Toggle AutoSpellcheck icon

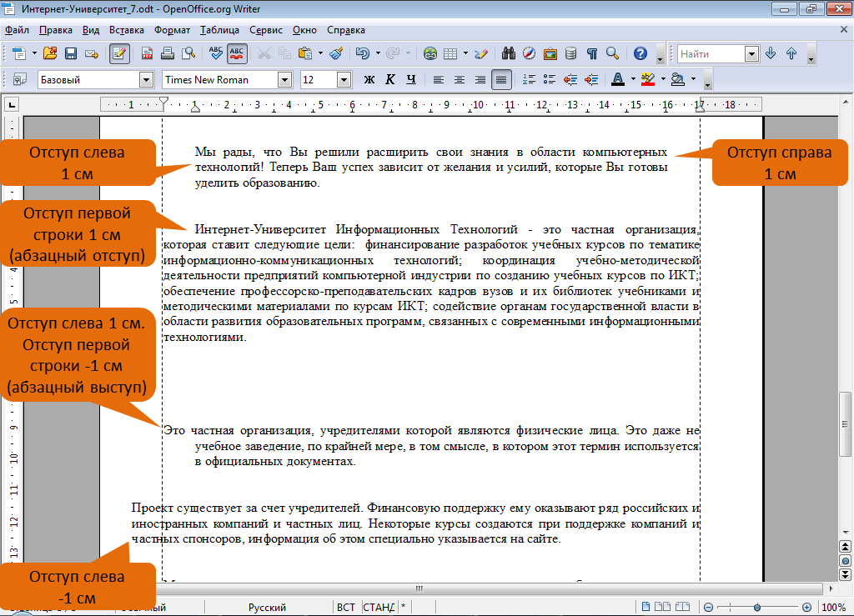(x=236, y=53)
